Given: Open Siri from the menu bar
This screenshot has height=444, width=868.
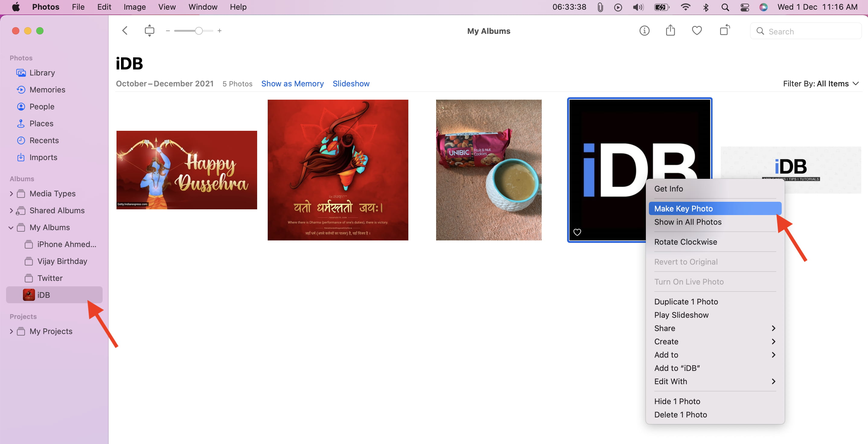Looking at the screenshot, I should point(763,7).
